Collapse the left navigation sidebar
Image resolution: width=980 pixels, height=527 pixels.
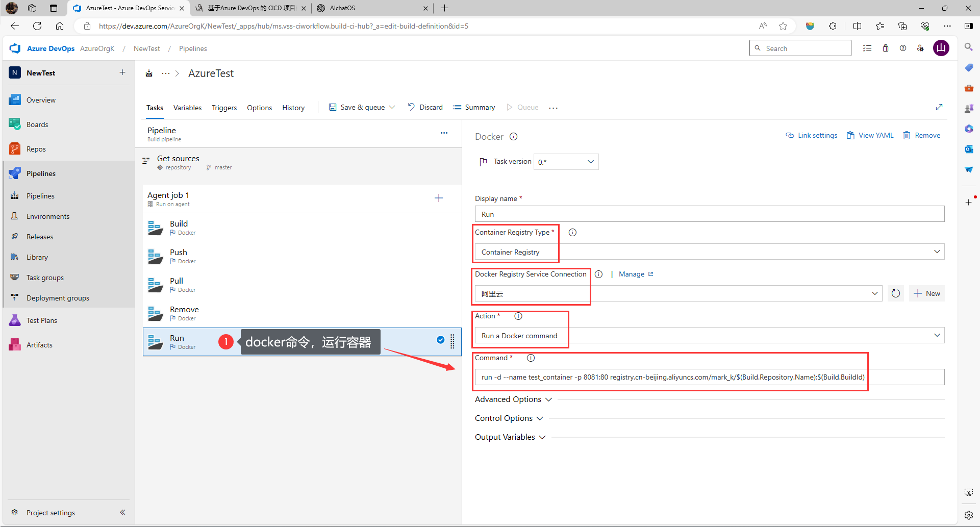[122, 512]
